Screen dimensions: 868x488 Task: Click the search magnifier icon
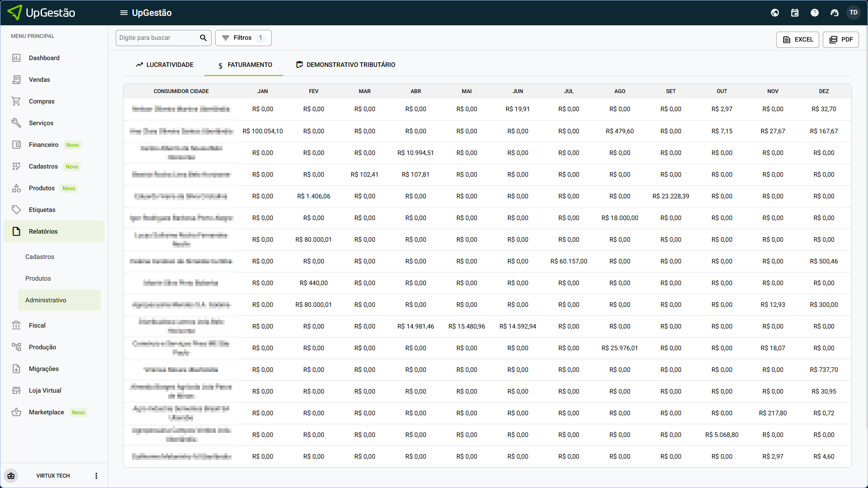point(203,38)
